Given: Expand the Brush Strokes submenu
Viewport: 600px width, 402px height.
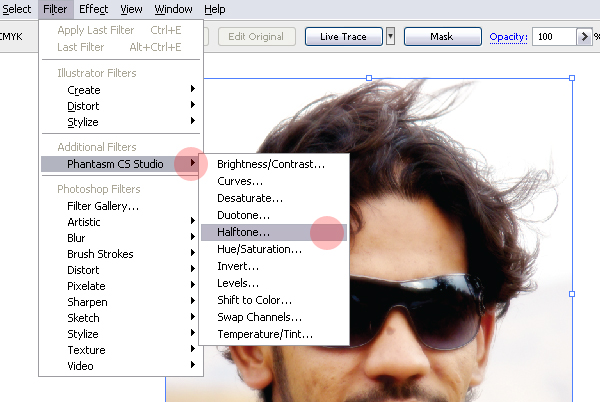Looking at the screenshot, I should (x=121, y=254).
